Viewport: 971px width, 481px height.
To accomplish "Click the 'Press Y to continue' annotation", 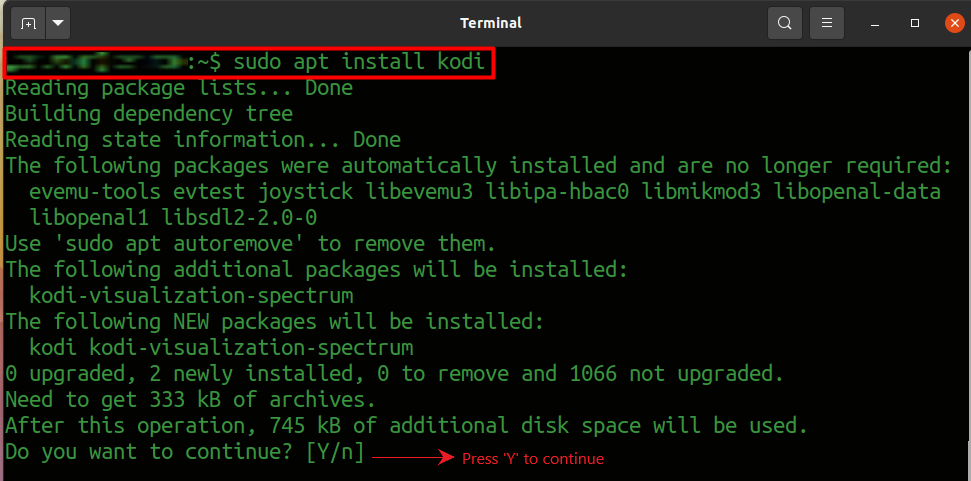I will [533, 459].
